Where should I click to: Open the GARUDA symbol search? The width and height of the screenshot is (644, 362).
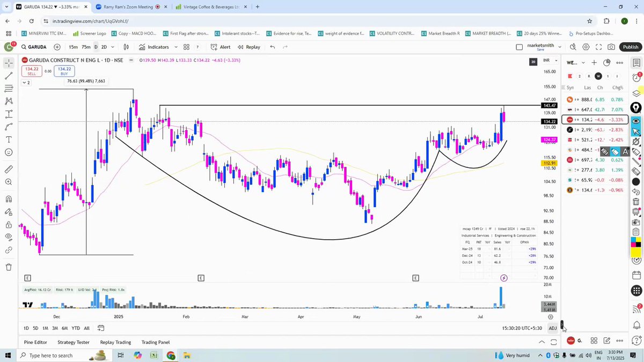click(x=33, y=47)
